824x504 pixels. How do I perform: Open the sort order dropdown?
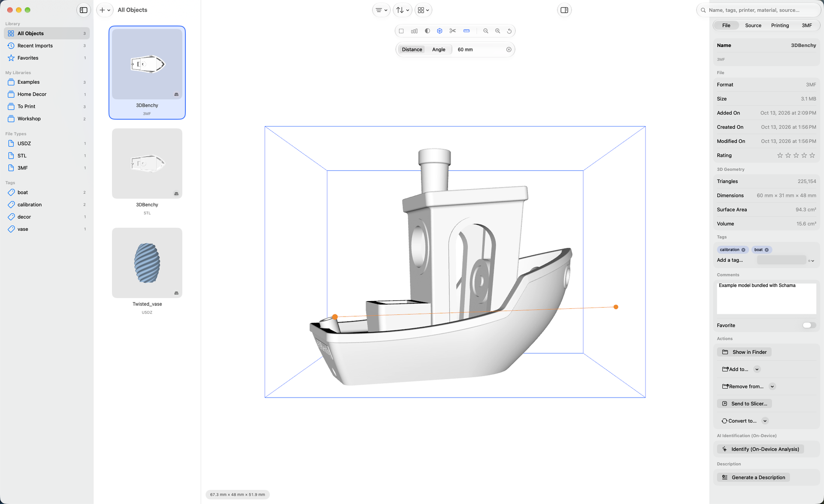point(402,10)
